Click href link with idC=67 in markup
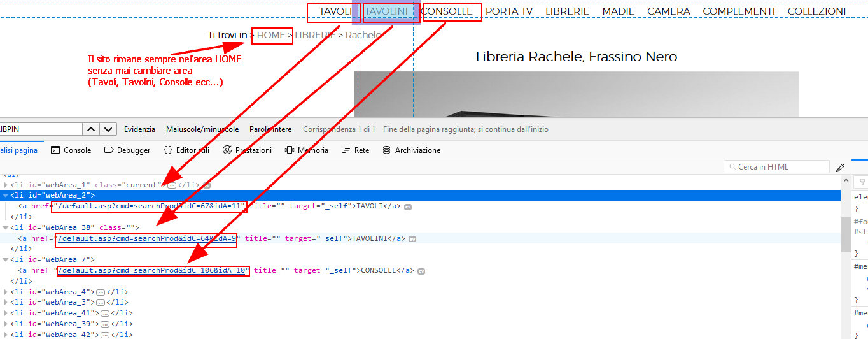 tap(149, 206)
